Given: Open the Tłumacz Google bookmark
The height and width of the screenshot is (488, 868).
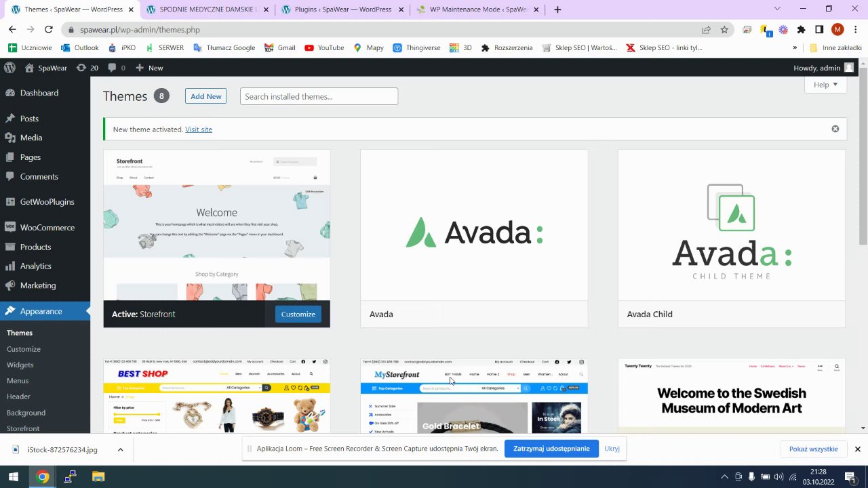Looking at the screenshot, I should point(224,48).
